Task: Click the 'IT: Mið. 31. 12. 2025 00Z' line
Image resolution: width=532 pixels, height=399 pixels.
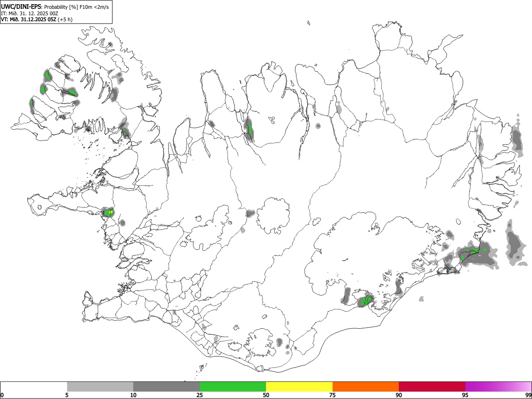Action: (30, 13)
